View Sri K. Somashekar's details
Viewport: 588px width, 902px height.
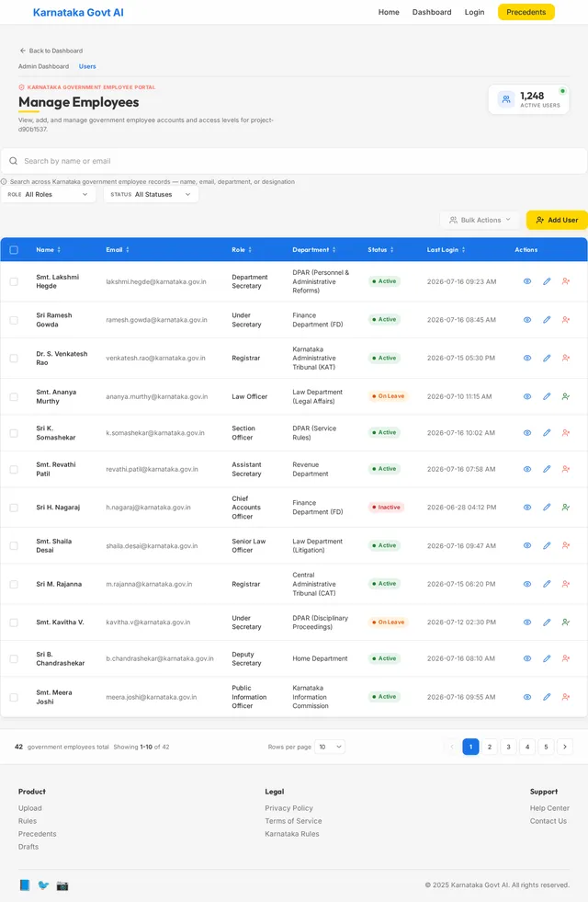pyautogui.click(x=527, y=432)
